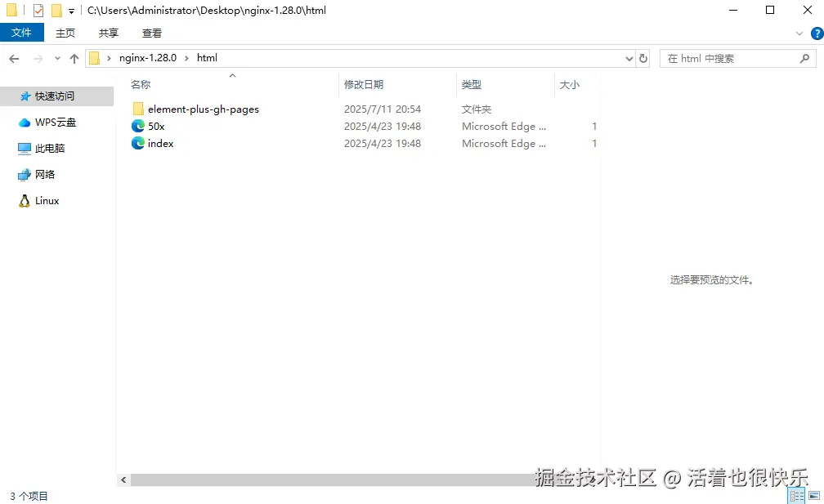
Task: Open Help via the blue question mark icon
Action: tap(817, 33)
